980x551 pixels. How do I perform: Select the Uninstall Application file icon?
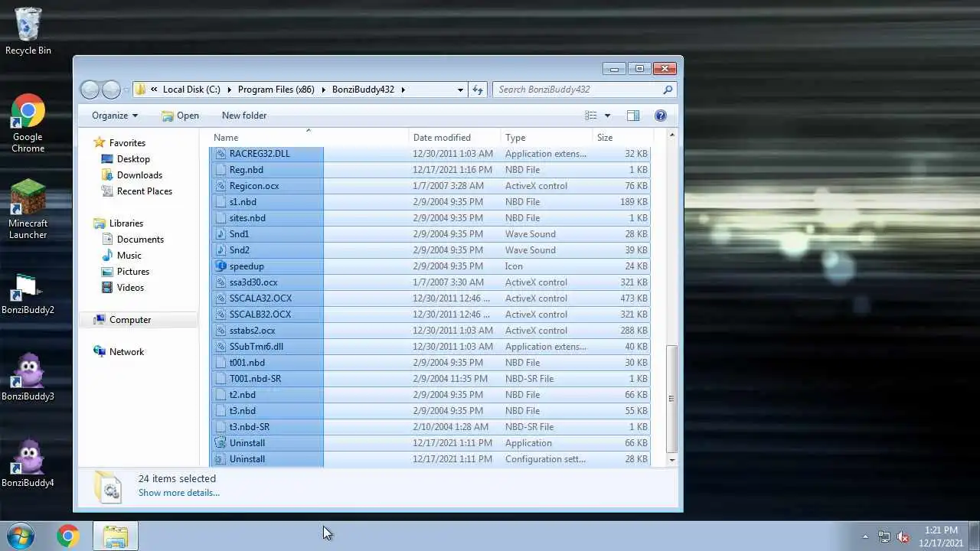point(220,443)
